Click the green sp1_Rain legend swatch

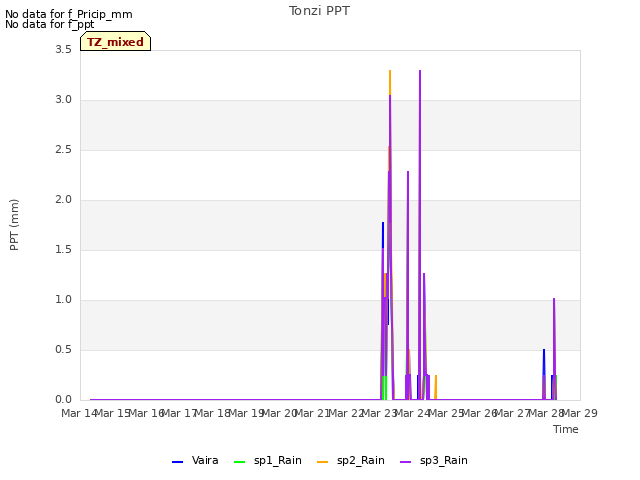click(x=240, y=462)
